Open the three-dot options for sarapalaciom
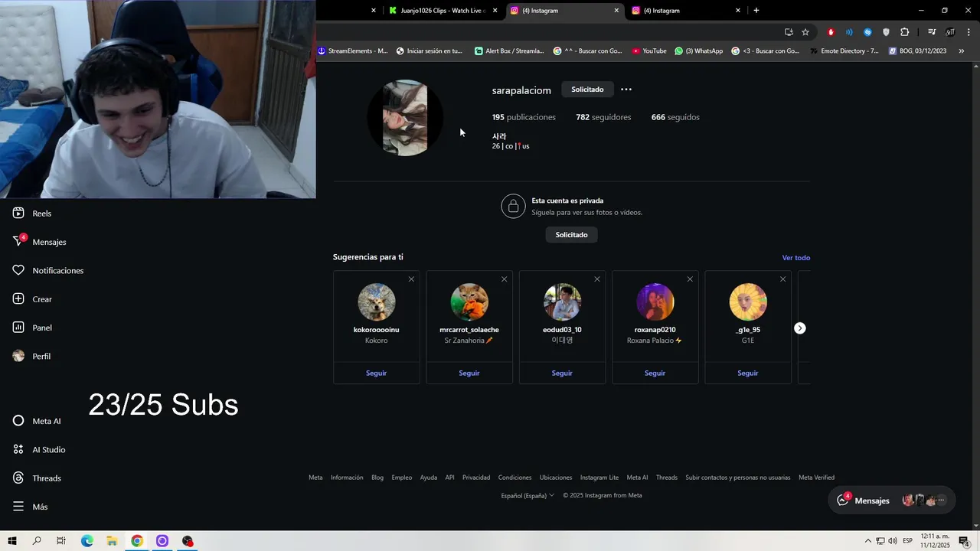Viewport: 980px width, 551px height. tap(626, 90)
